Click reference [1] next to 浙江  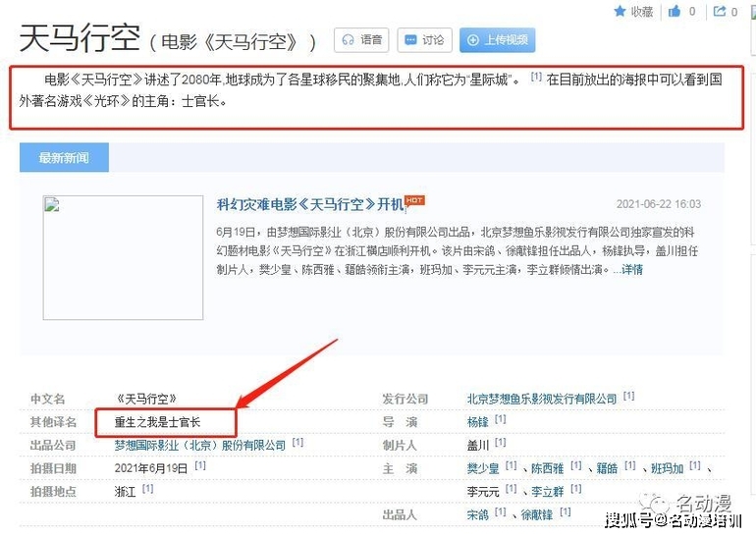(x=147, y=488)
